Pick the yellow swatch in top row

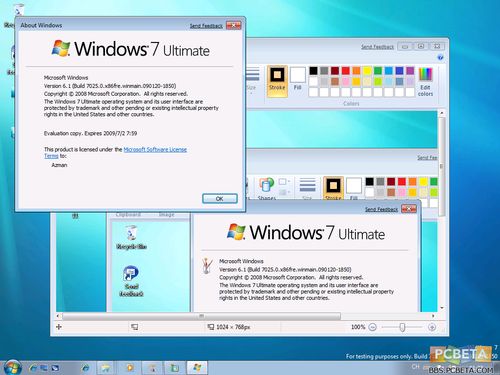coord(367,71)
